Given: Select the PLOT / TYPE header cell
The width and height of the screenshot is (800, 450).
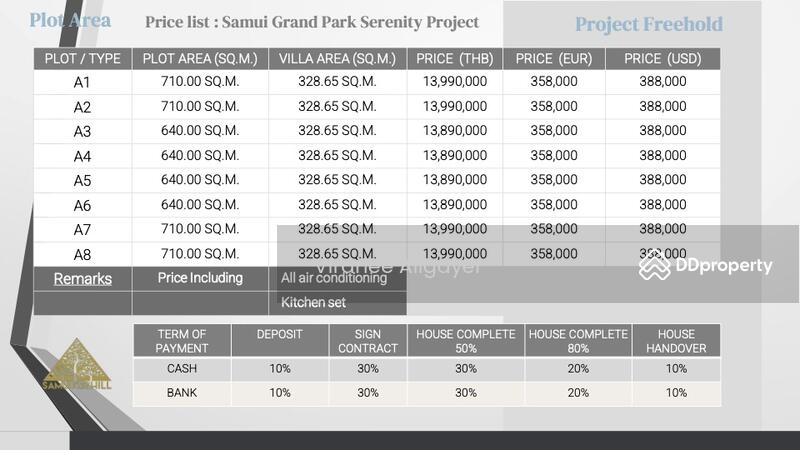Looking at the screenshot, I should [x=83, y=59].
